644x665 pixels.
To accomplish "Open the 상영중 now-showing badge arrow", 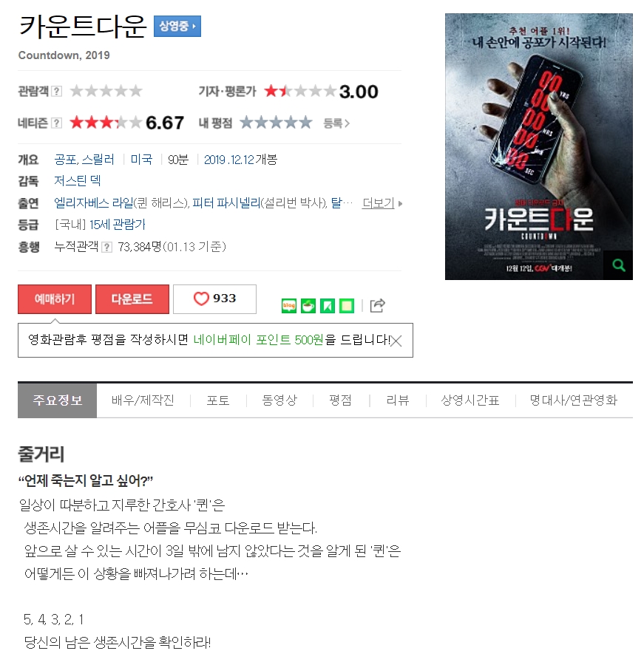I will pyautogui.click(x=177, y=27).
